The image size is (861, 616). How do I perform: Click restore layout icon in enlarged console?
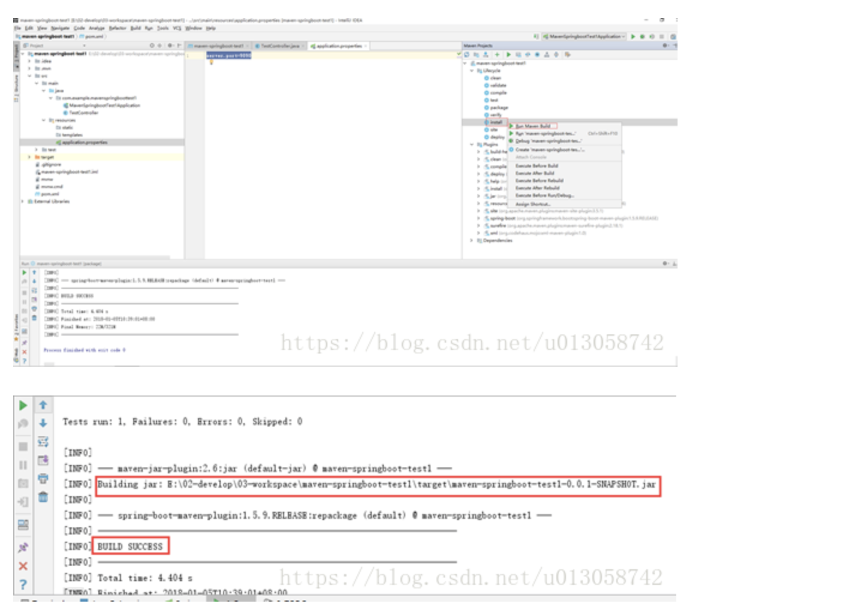[x=23, y=525]
